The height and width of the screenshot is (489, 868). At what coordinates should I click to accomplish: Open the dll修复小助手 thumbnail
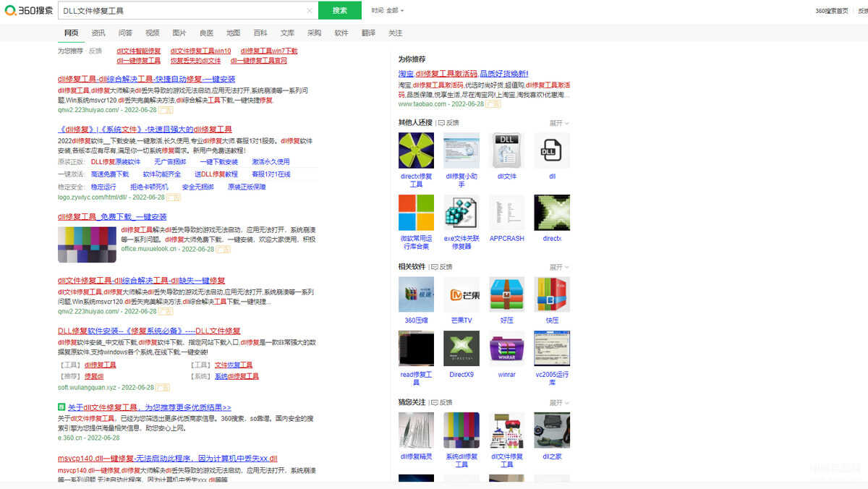click(461, 150)
